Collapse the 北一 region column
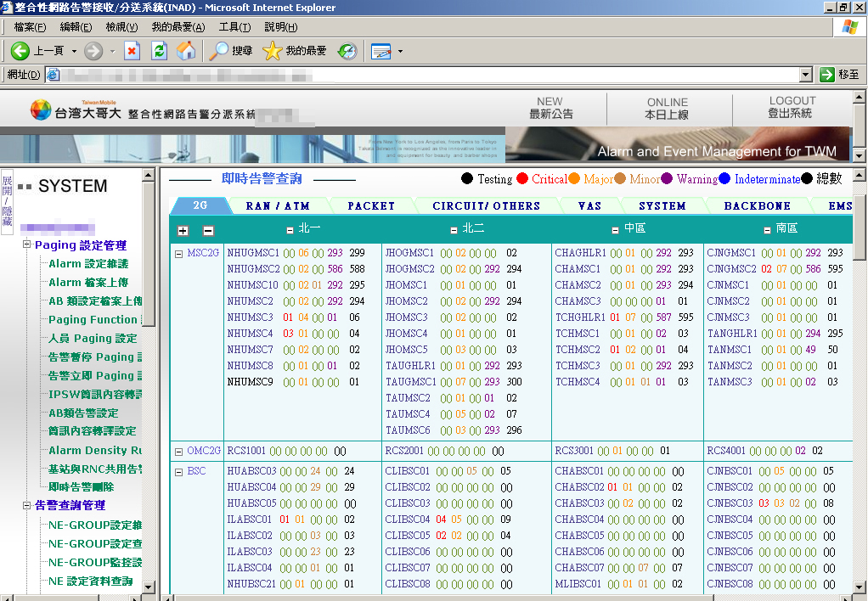This screenshot has width=868, height=601. (x=290, y=229)
